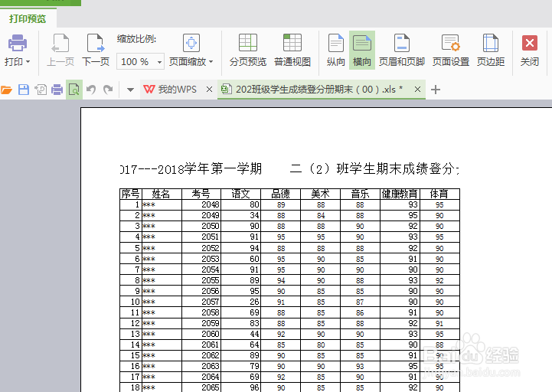Click the 体育 column header
This screenshot has height=392, width=552.
[x=439, y=194]
